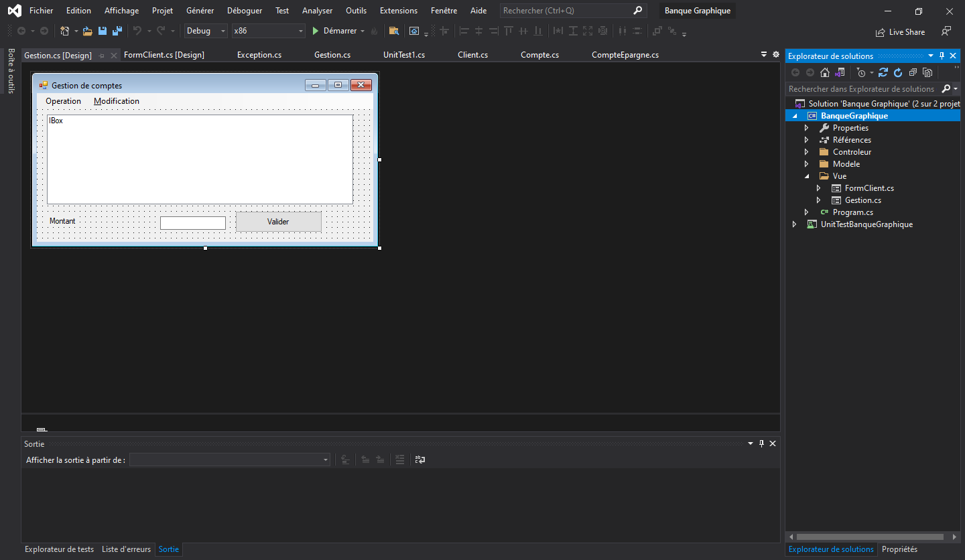Switch views using the Solution Explorer purple VS icon
The width and height of the screenshot is (965, 560).
tap(839, 72)
